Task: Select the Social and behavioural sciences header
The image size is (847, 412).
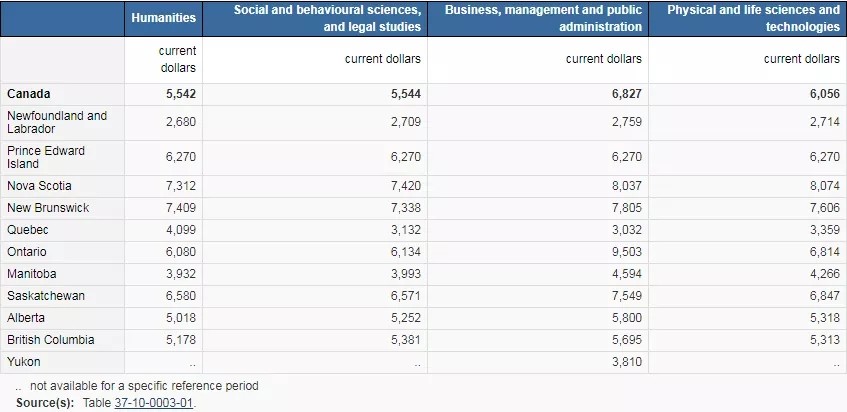Action: pyautogui.click(x=327, y=18)
